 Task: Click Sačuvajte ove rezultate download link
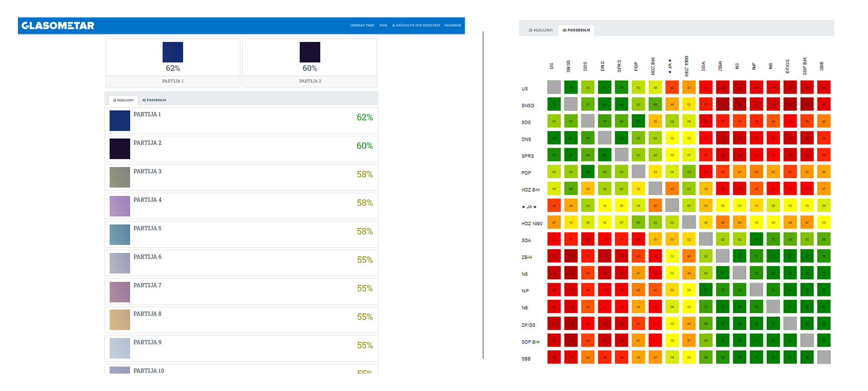(416, 26)
